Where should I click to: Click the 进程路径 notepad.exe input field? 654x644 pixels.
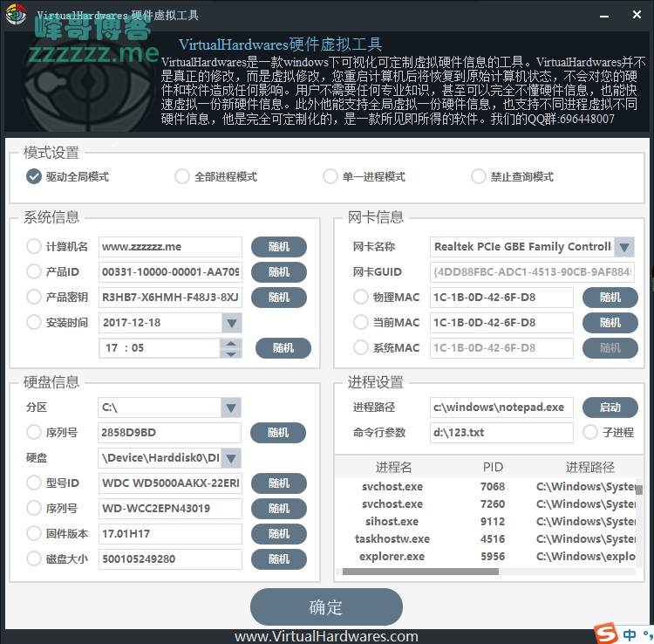[x=501, y=408]
